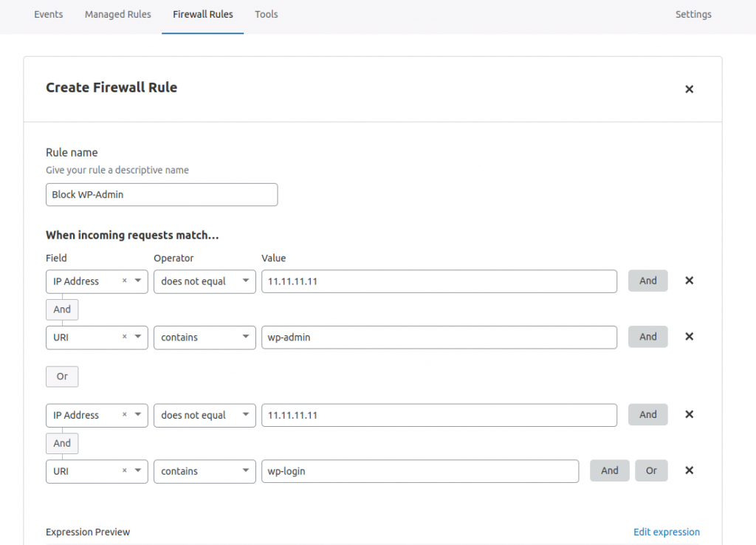
Task: Open the URI field dropdown for wp-admin
Action: pos(138,337)
